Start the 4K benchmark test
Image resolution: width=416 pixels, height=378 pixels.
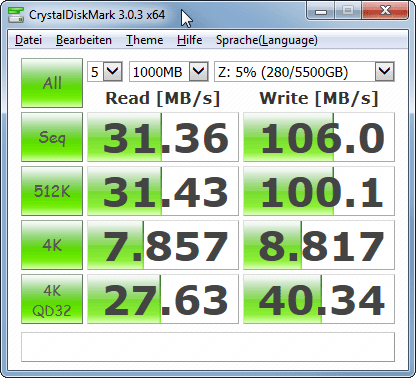52,245
